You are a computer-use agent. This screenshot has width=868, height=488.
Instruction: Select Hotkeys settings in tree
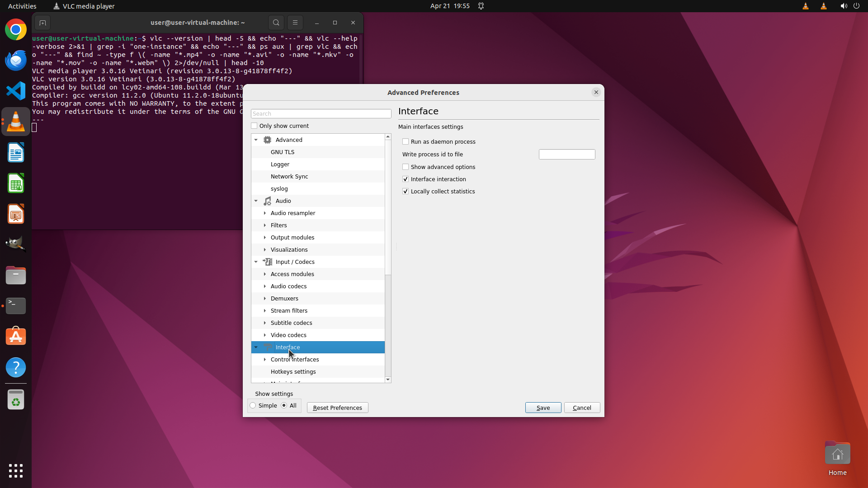[293, 372]
